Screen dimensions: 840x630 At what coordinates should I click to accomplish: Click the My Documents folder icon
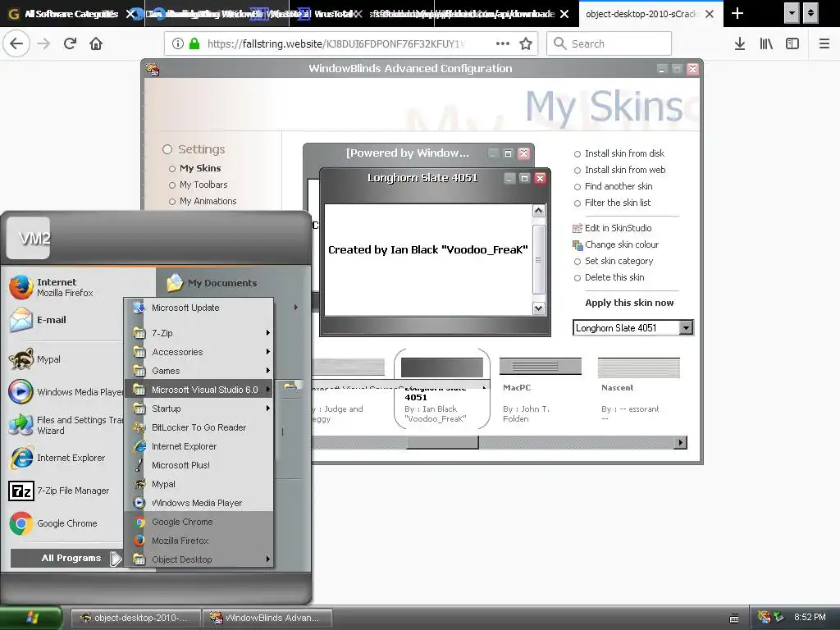175,283
